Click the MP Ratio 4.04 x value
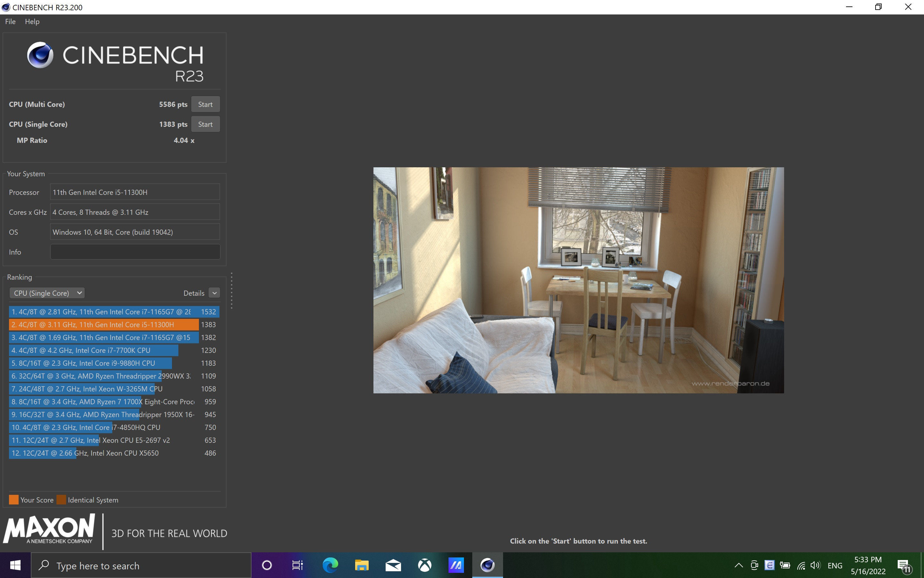This screenshot has height=578, width=924. (184, 140)
